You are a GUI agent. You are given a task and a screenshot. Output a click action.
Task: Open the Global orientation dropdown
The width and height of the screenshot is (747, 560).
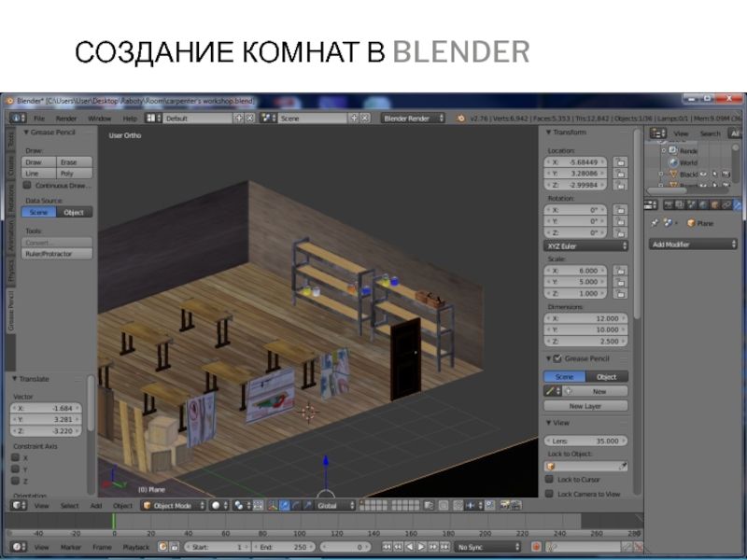[x=335, y=505]
